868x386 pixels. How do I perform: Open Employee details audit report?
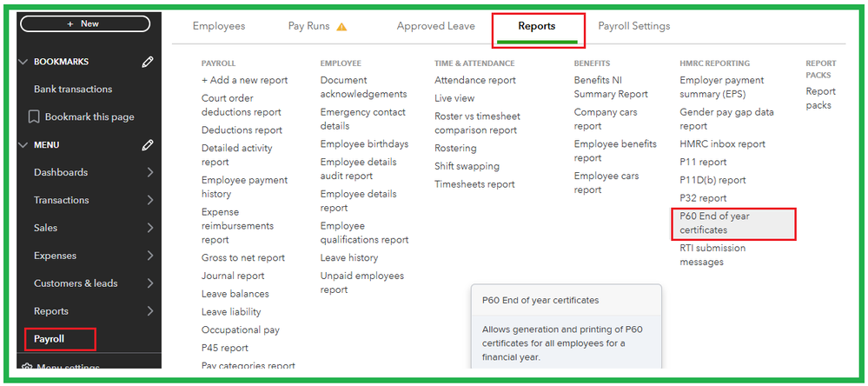click(358, 169)
